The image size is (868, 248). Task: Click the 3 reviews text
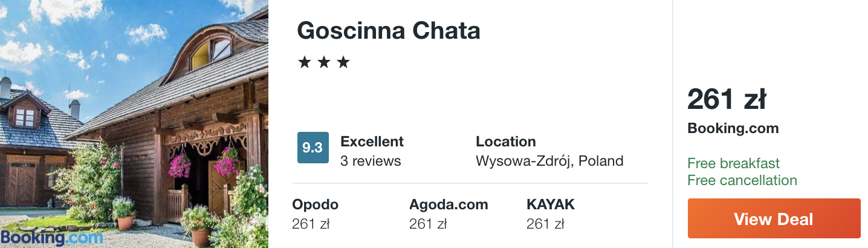click(371, 161)
